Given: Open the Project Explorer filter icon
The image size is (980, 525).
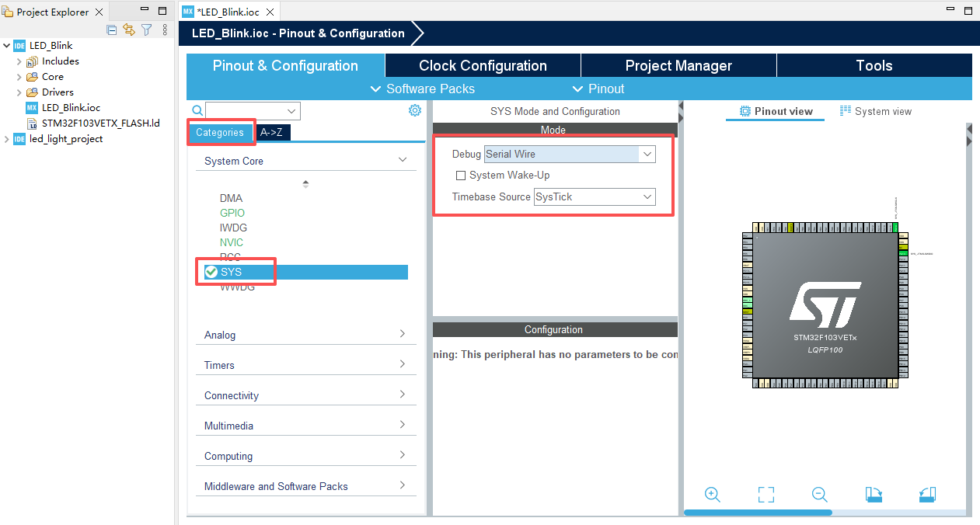Looking at the screenshot, I should pyautogui.click(x=146, y=30).
